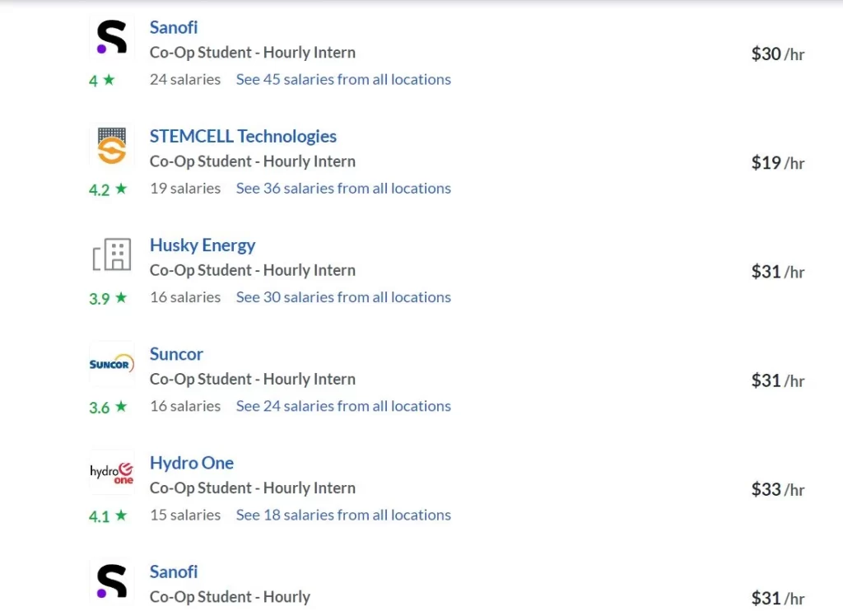Click the 3.6 star rating for Suncor

(108, 408)
